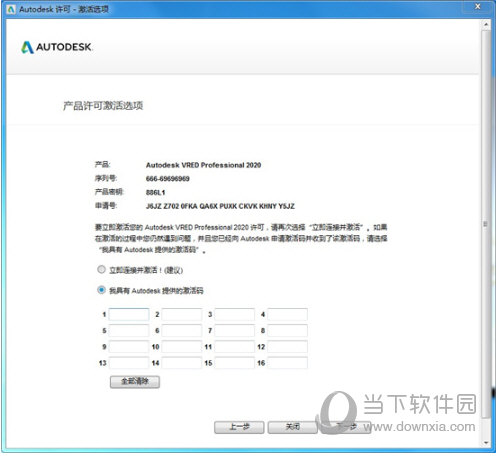
Task: Close the Autodesk license window
Action: [x=477, y=6]
